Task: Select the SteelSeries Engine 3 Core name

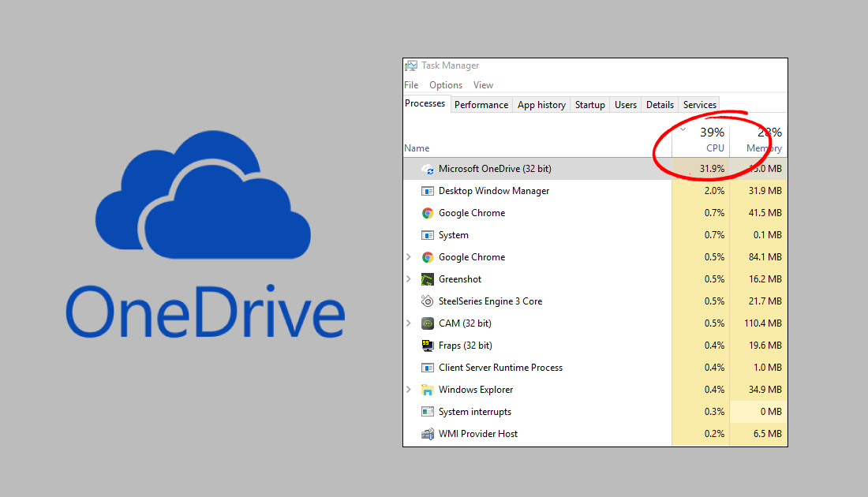Action: pyautogui.click(x=491, y=301)
